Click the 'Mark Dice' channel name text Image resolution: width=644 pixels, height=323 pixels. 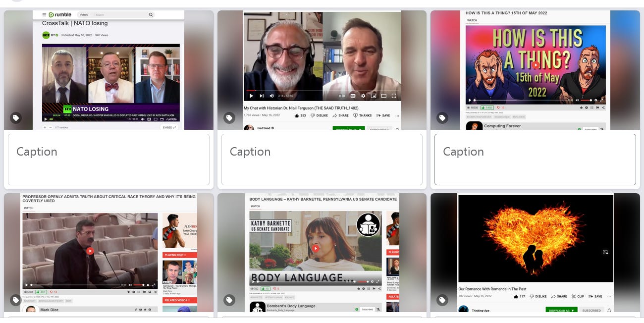[x=49, y=310]
